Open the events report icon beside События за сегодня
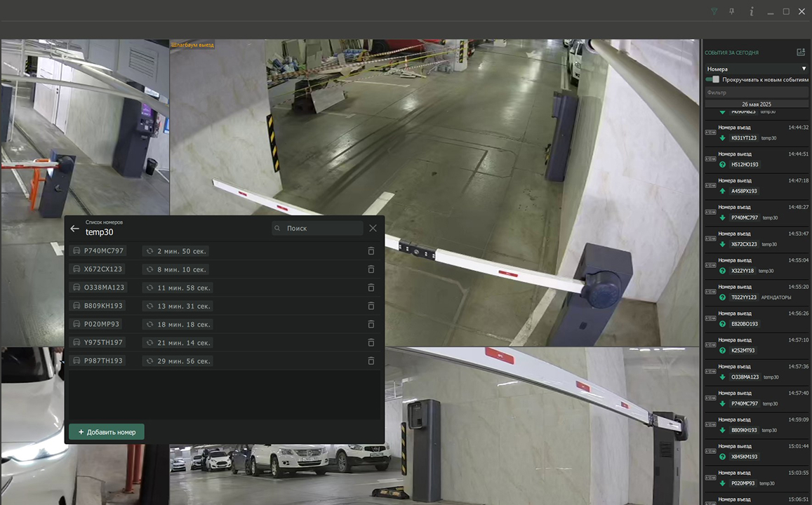The image size is (812, 505). (x=801, y=53)
